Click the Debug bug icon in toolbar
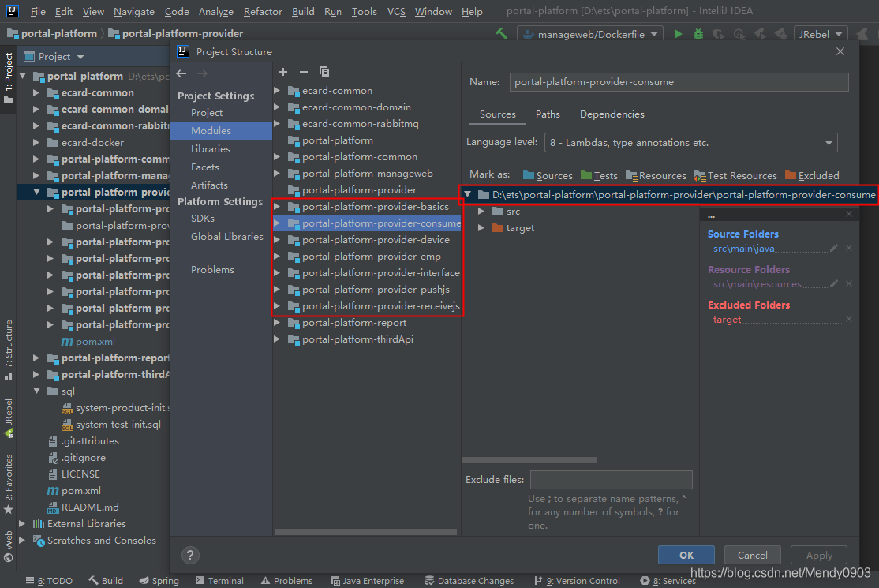The height and width of the screenshot is (588, 879). tap(698, 34)
